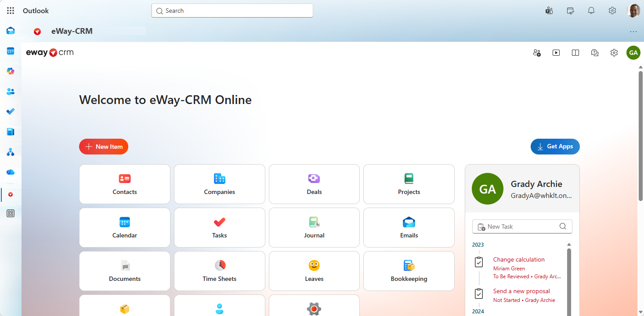Click the Outlook Search box
This screenshot has height=316, width=644.
click(x=232, y=11)
